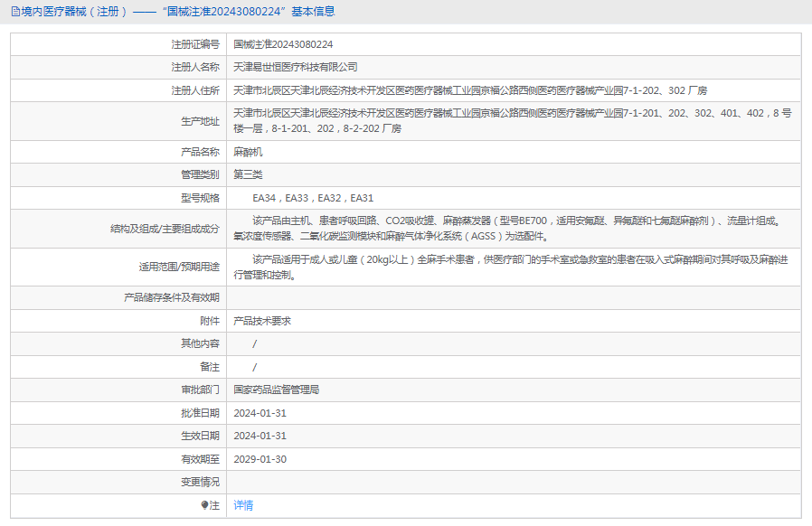Viewport: 812px width, 526px height.
Task: Select intended use text starting 该产品适用于成人
Action: coord(511,267)
